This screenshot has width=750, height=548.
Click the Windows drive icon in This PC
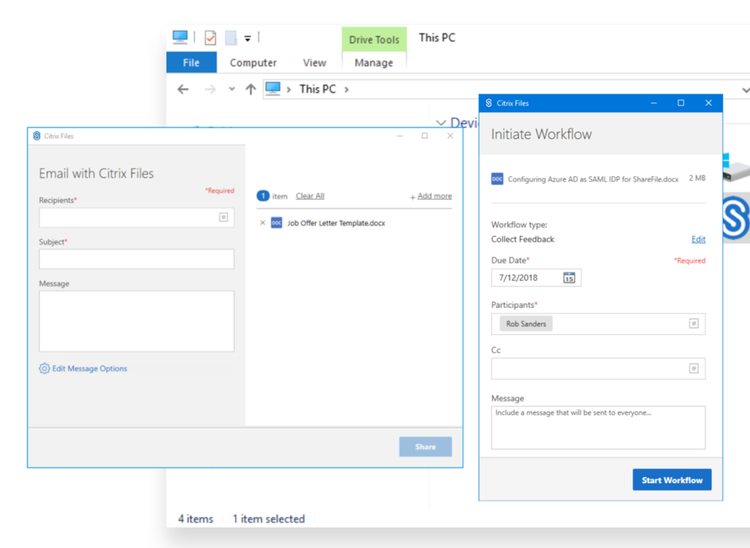coord(736,168)
